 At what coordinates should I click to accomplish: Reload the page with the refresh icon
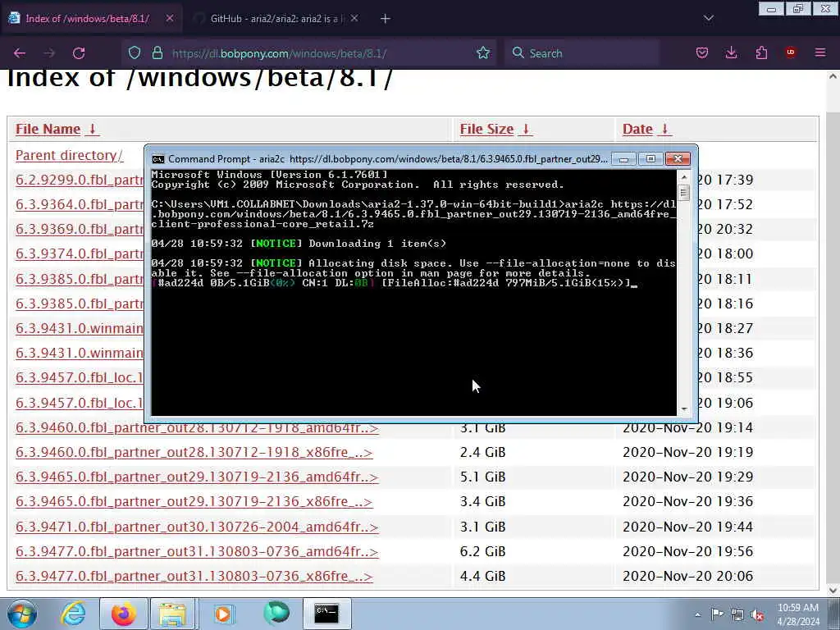point(79,53)
